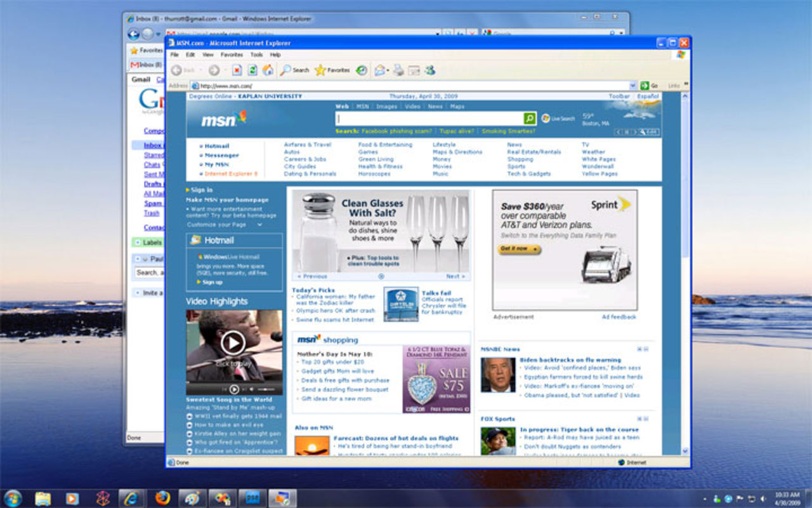Open the Edit menu
The width and height of the screenshot is (812, 508).
pos(190,55)
